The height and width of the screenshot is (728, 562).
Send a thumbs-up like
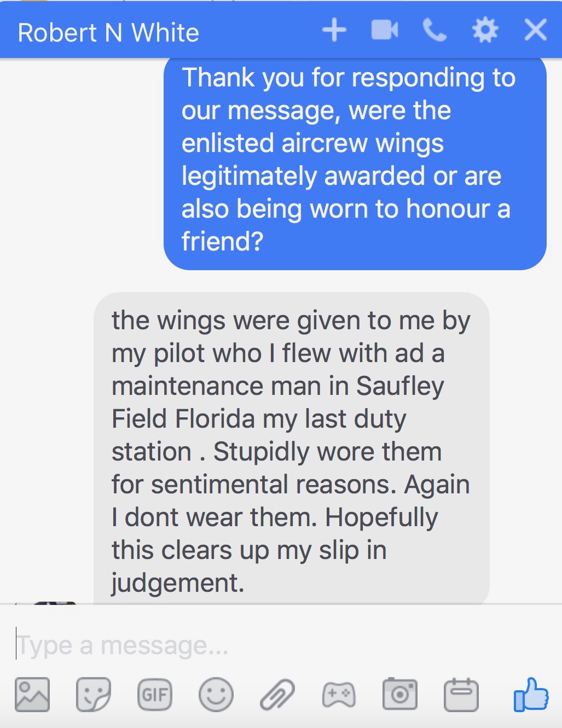click(x=530, y=695)
